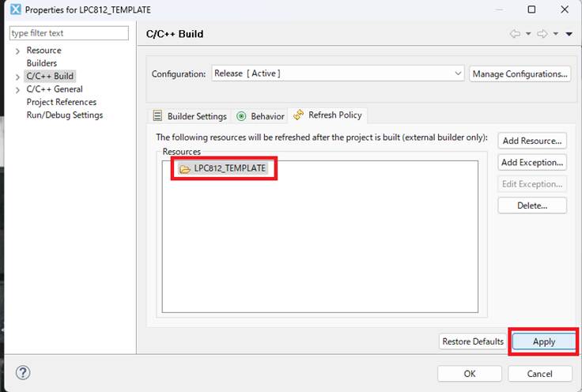This screenshot has height=392, width=582.
Task: Select Project References in the tree
Action: coord(62,102)
